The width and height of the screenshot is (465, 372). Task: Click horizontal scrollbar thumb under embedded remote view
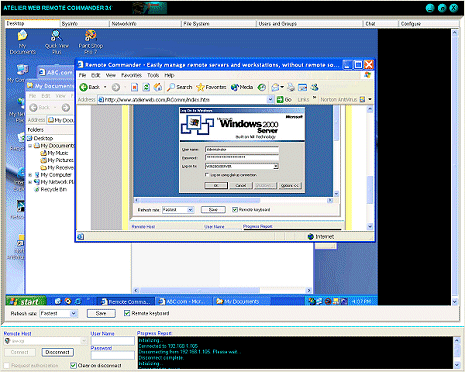(200, 200)
